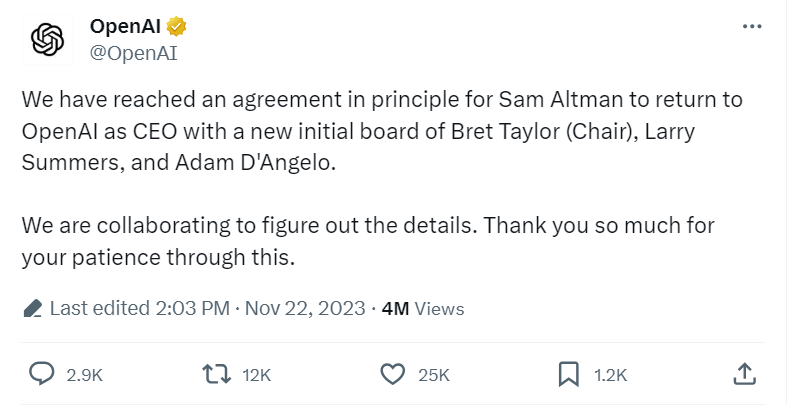787x405 pixels.
Task: Click the 25K likes count
Action: 434,375
